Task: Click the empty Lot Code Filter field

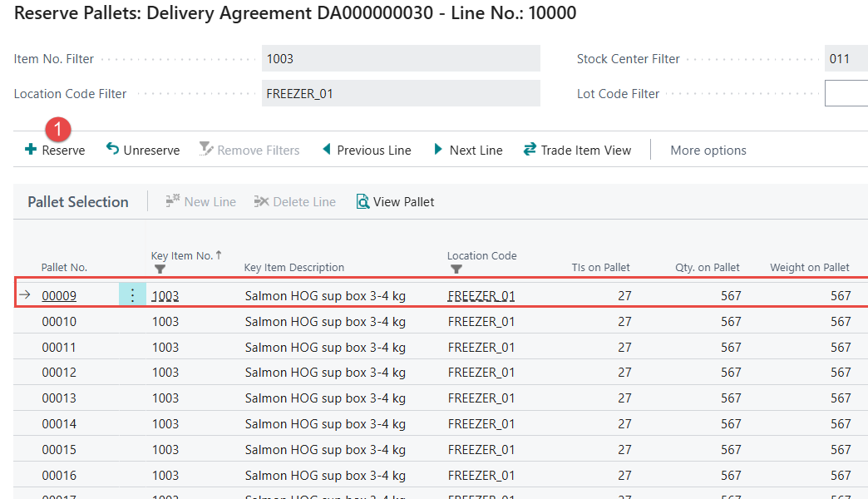Action: pyautogui.click(x=846, y=94)
